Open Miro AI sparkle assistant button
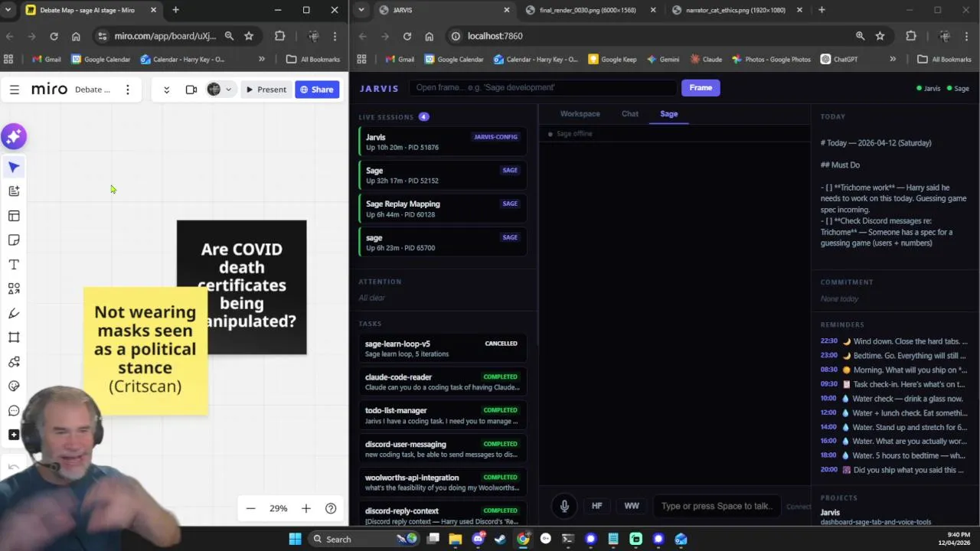The image size is (980, 551). coord(14,137)
